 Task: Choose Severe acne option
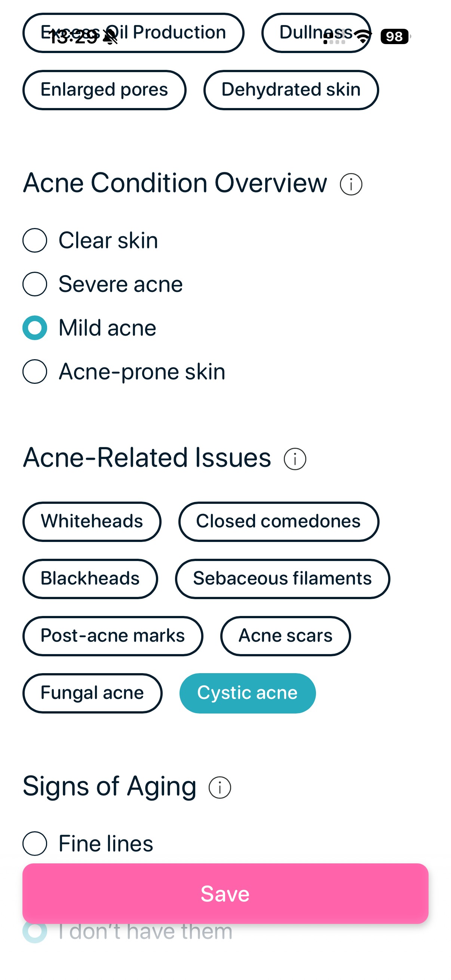[x=35, y=283]
